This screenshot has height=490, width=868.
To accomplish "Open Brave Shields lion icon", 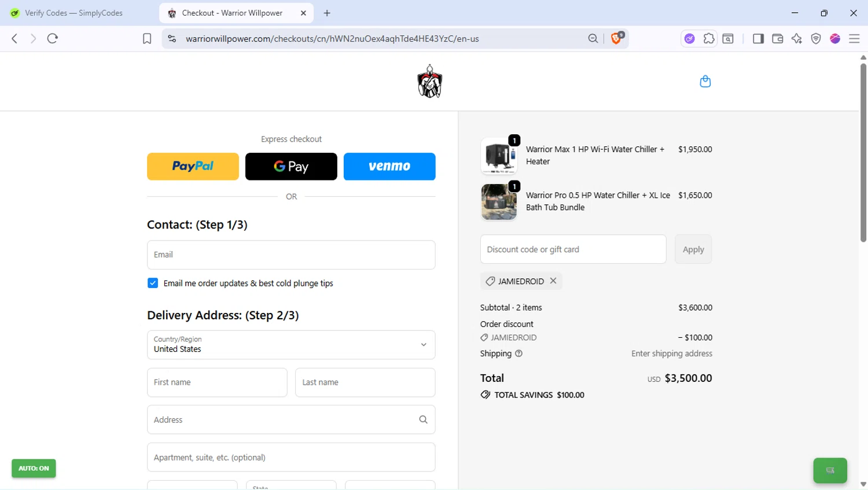I will tap(616, 38).
